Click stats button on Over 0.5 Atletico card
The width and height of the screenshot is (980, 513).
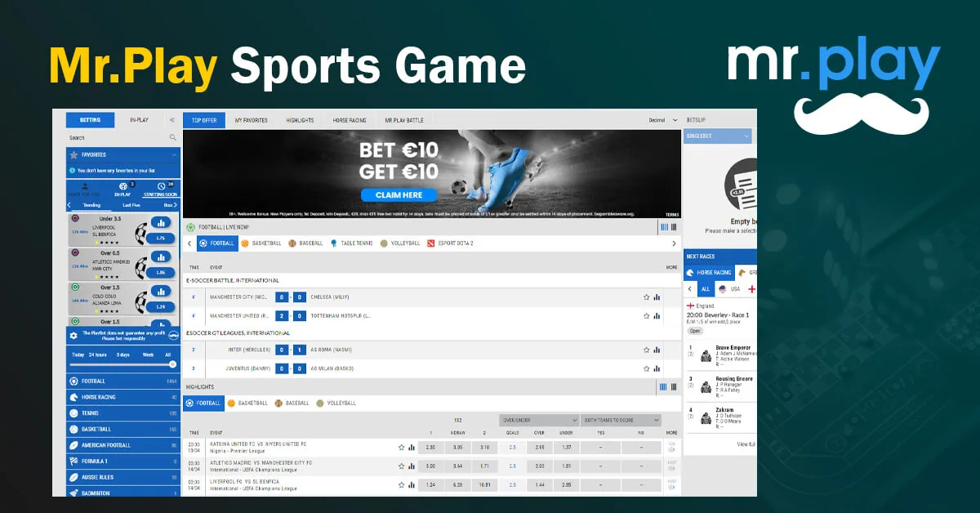pos(161,257)
